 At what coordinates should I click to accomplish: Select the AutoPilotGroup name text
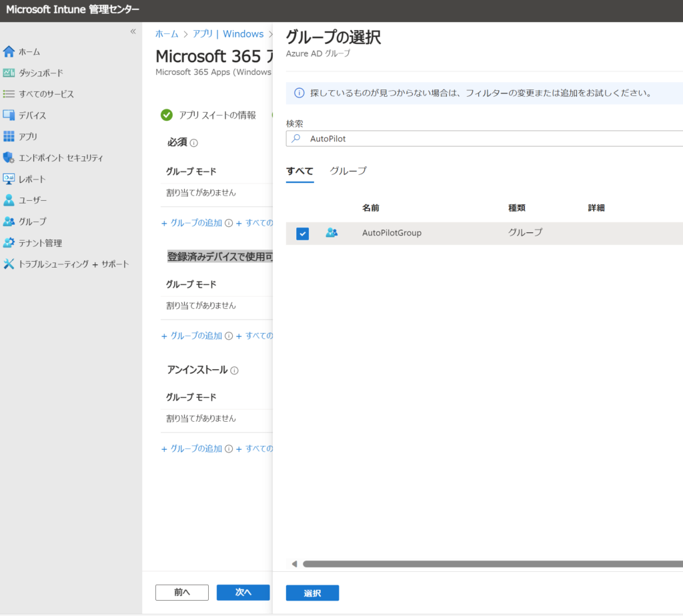[x=392, y=233]
